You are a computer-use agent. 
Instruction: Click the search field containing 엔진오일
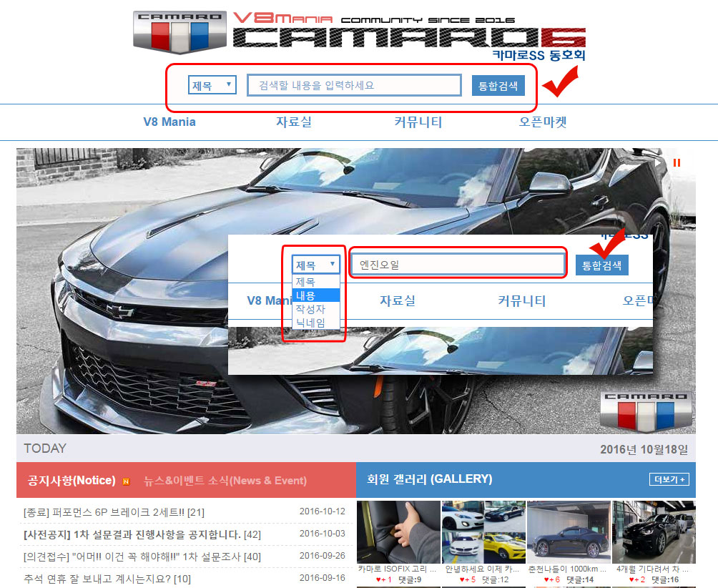tap(458, 265)
